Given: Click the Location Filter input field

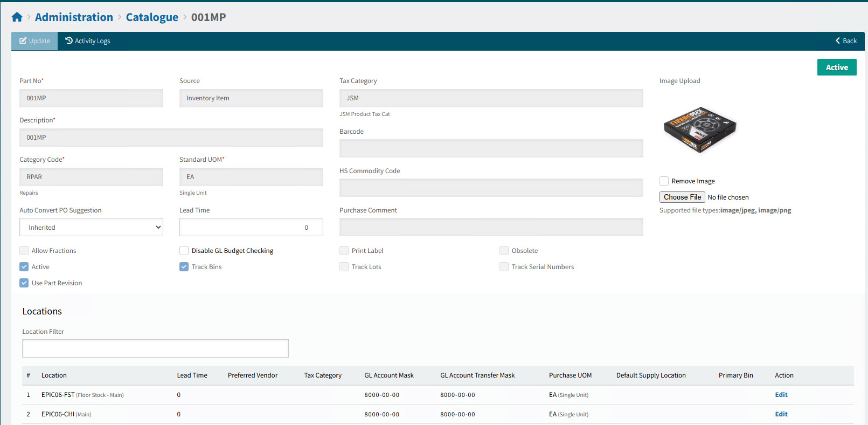Looking at the screenshot, I should [155, 348].
